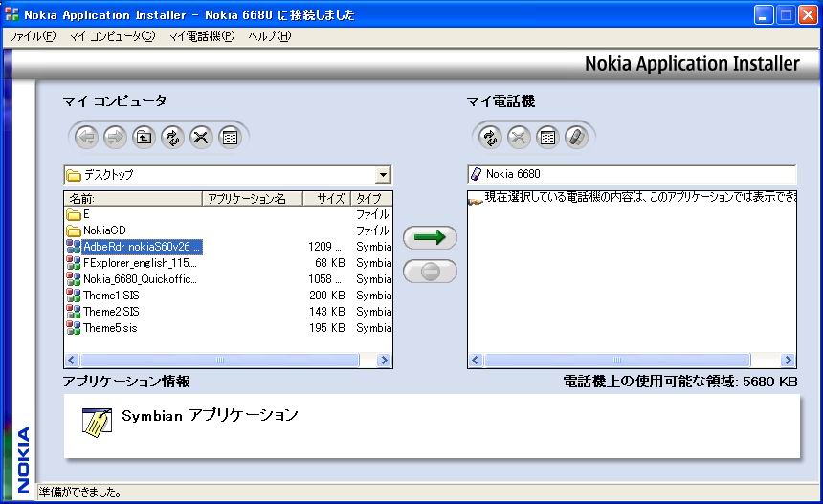Click the Nokia 6680 device field
Viewport: 823px width, 504px height.
click(x=632, y=174)
